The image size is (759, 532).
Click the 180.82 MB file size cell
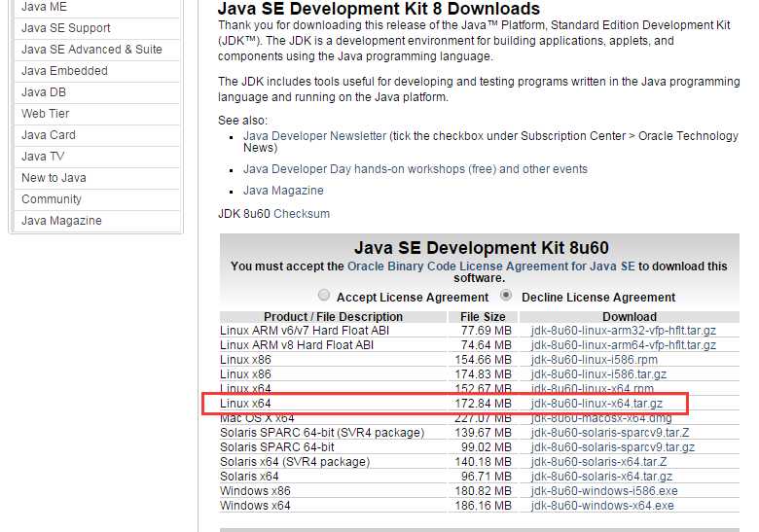point(483,490)
